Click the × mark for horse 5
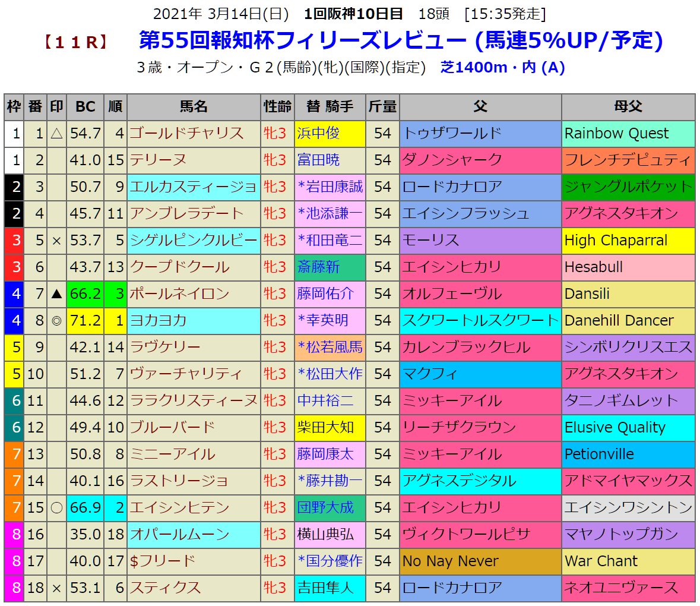 [x=56, y=241]
